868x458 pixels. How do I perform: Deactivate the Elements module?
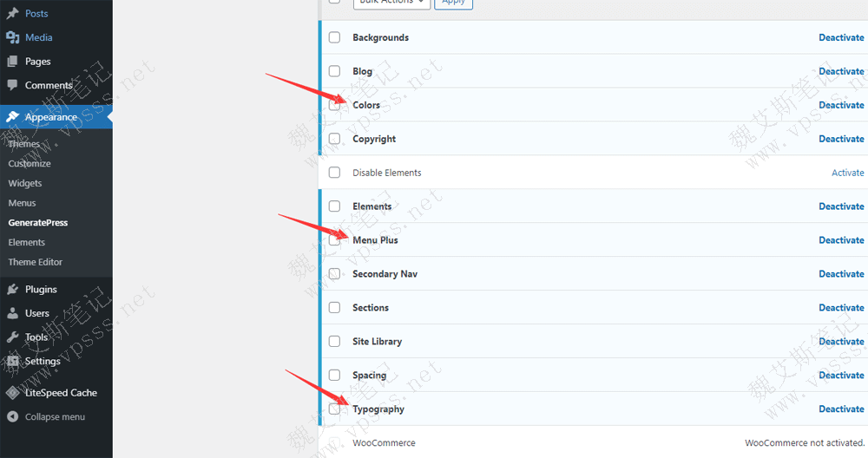pos(841,206)
